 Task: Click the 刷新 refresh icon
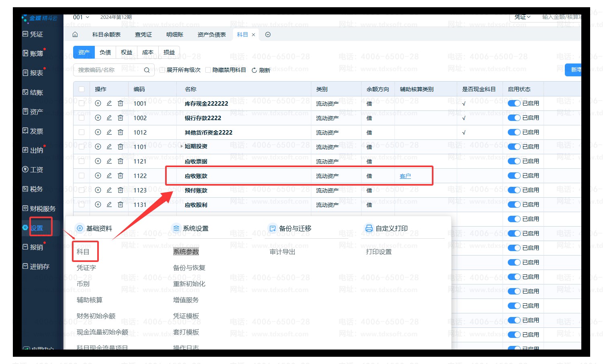(254, 70)
